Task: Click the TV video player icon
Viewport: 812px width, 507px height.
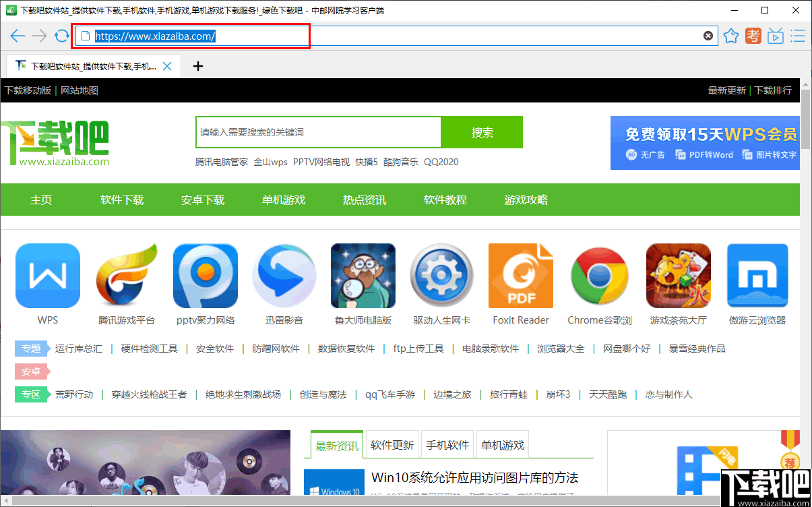Action: pyautogui.click(x=776, y=36)
